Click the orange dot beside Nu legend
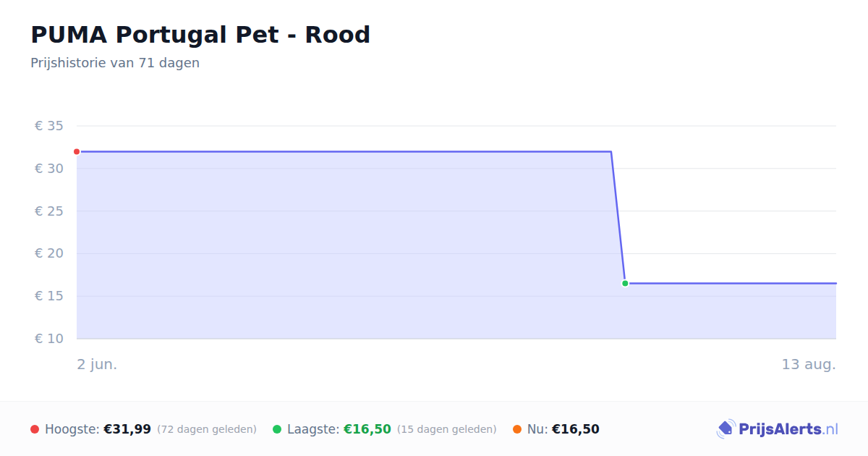Image resolution: width=868 pixels, height=456 pixels. (517, 429)
